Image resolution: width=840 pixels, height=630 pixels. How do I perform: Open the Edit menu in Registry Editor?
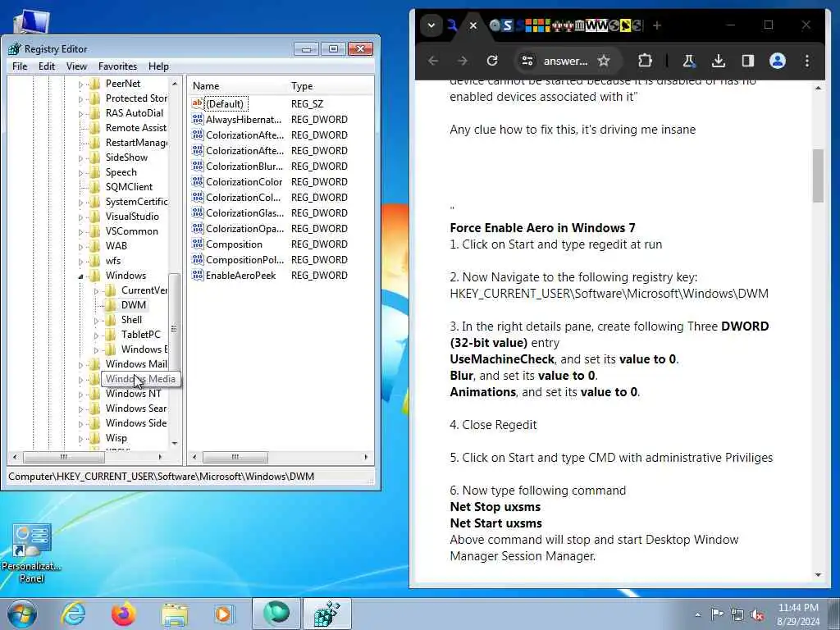47,66
